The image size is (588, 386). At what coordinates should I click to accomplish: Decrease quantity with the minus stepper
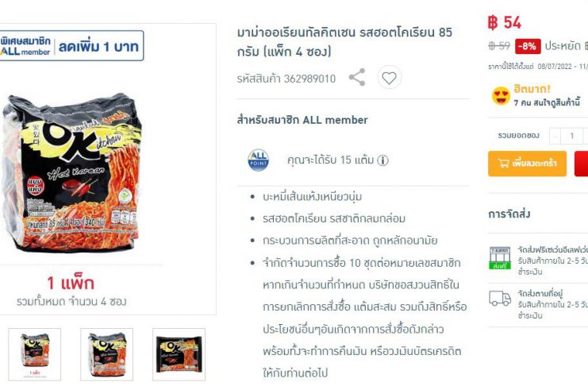[555, 136]
